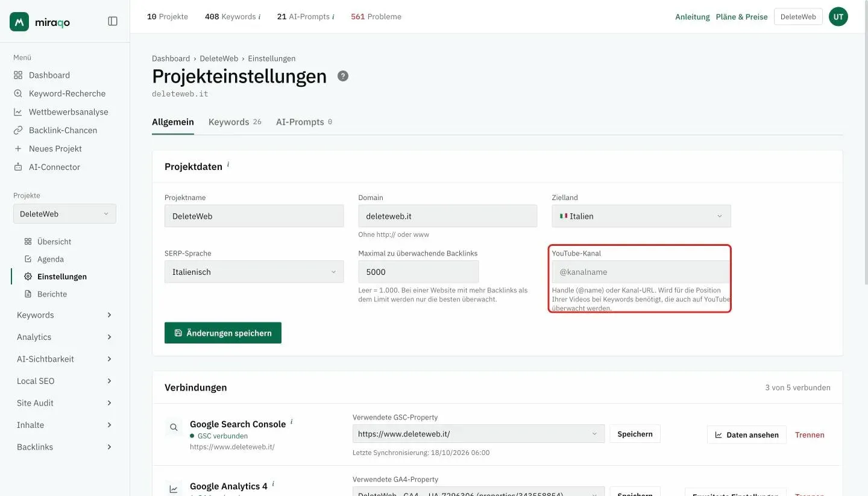This screenshot has width=868, height=496.
Task: Click the Agenda checklist icon
Action: [x=28, y=259]
